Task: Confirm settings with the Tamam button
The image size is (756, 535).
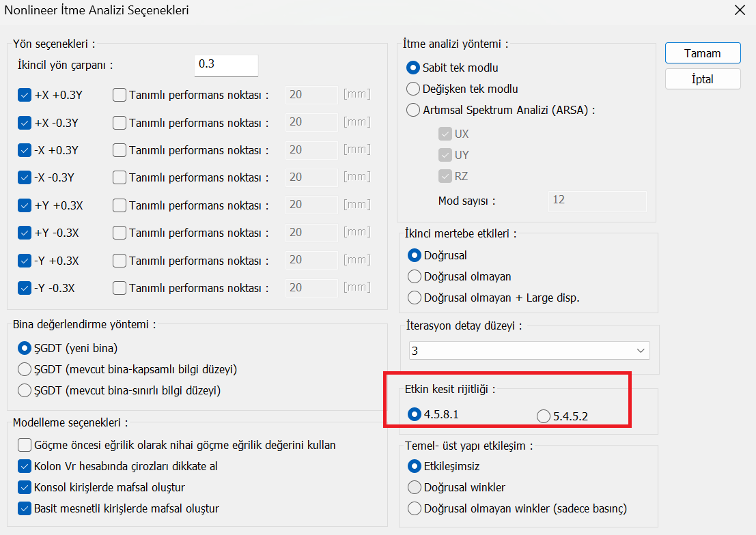Action: point(703,53)
